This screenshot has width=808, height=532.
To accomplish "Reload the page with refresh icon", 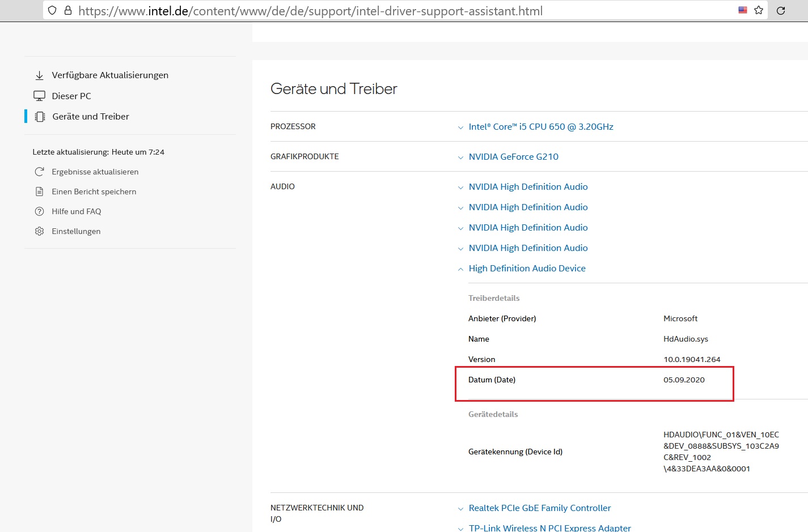I will (x=781, y=10).
